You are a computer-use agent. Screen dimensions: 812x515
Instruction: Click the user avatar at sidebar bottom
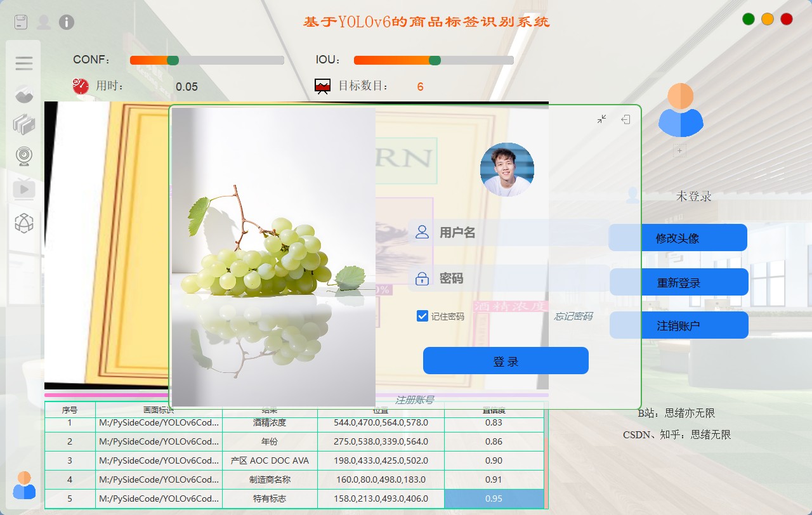click(x=24, y=485)
